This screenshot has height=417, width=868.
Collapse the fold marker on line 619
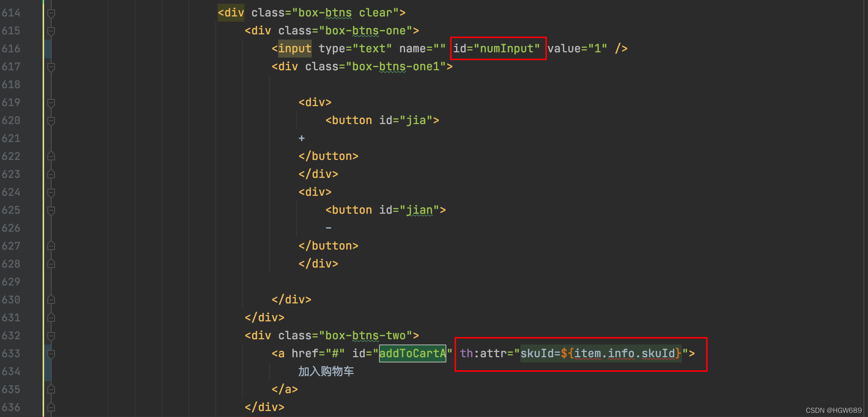(51, 103)
